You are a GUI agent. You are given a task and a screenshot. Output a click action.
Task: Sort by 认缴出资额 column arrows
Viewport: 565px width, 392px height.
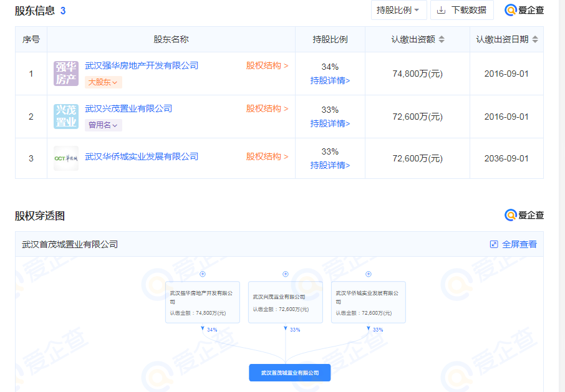point(442,39)
